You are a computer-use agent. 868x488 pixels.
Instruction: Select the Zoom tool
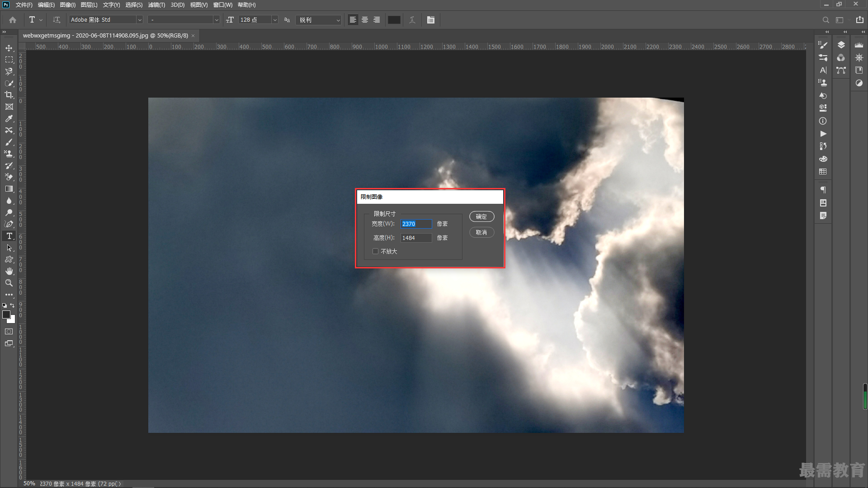(x=9, y=283)
